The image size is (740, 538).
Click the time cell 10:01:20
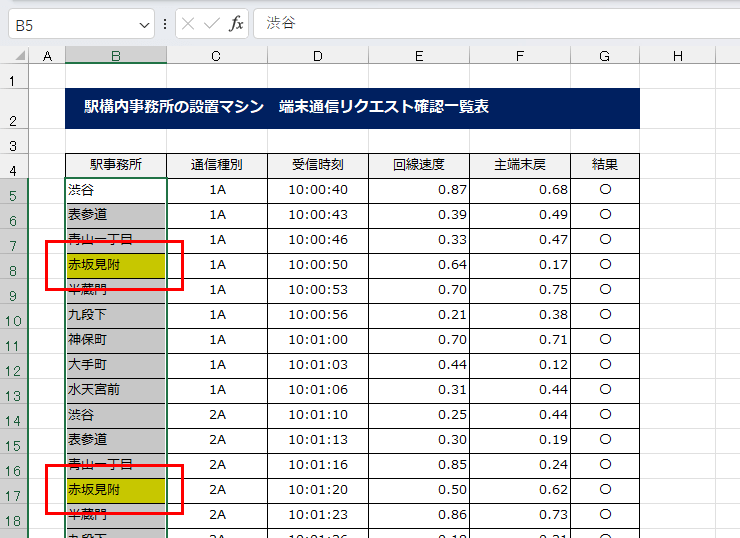pyautogui.click(x=318, y=490)
